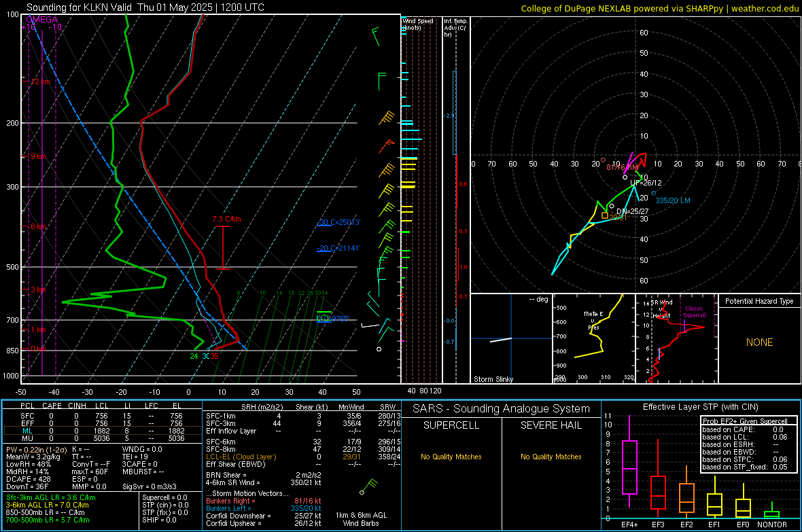Click the Bunkers Left = 335/20 kt line
Image resolution: width=802 pixels, height=532 pixels.
tap(264, 508)
